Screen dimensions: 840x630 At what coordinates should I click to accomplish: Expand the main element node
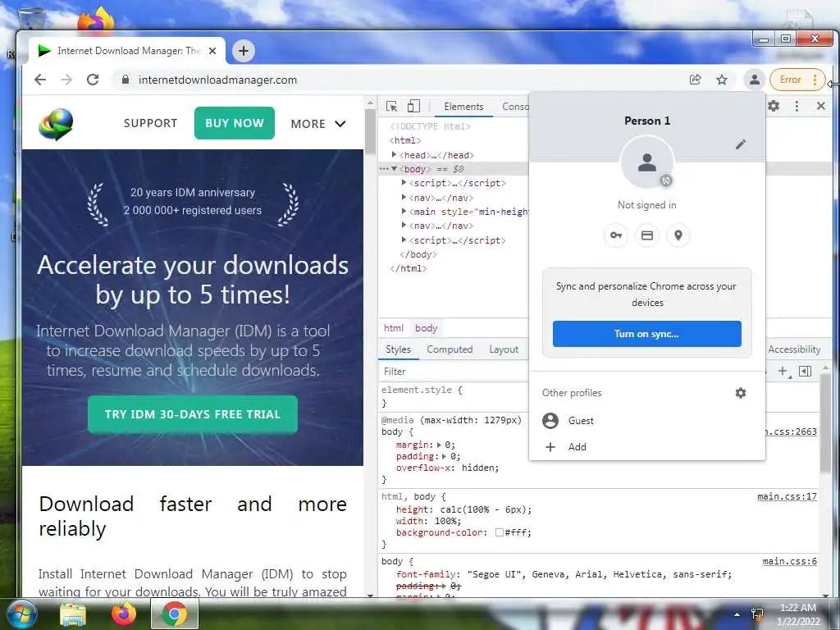[404, 211]
